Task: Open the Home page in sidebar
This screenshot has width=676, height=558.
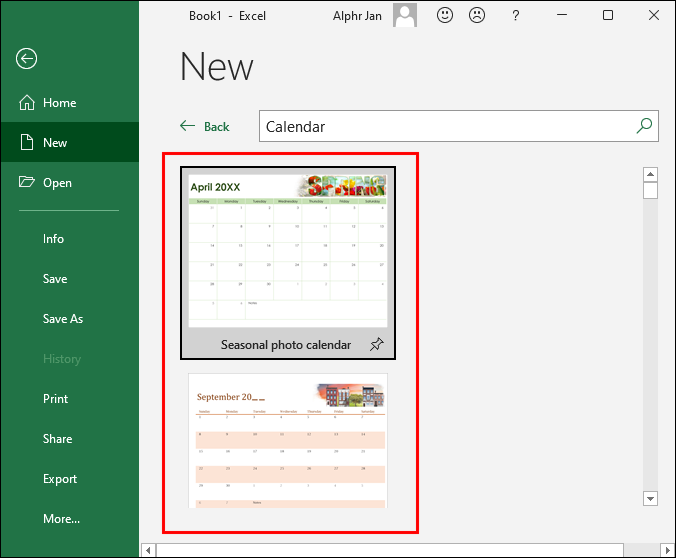Action: (69, 103)
